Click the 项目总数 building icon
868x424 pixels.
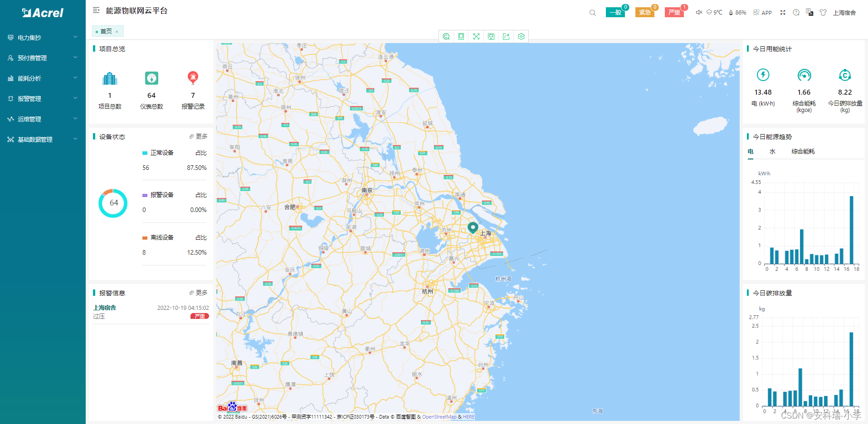[110, 78]
